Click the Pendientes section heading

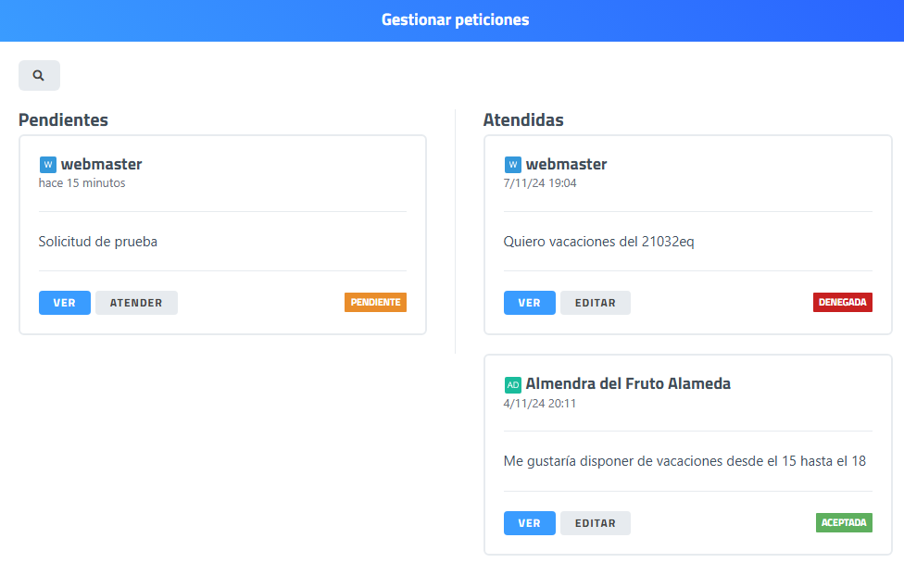pos(63,120)
